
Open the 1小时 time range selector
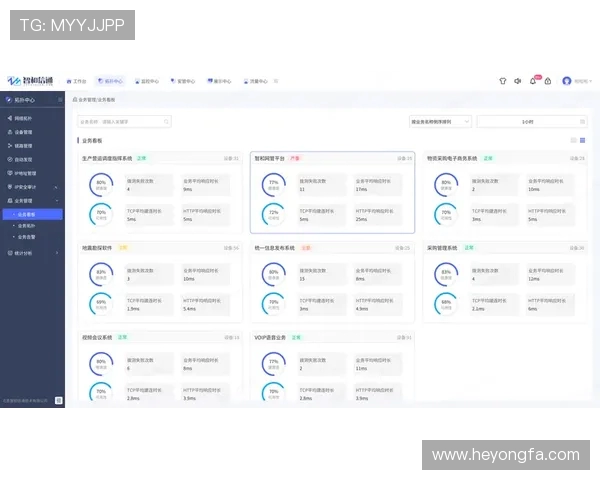tap(530, 121)
